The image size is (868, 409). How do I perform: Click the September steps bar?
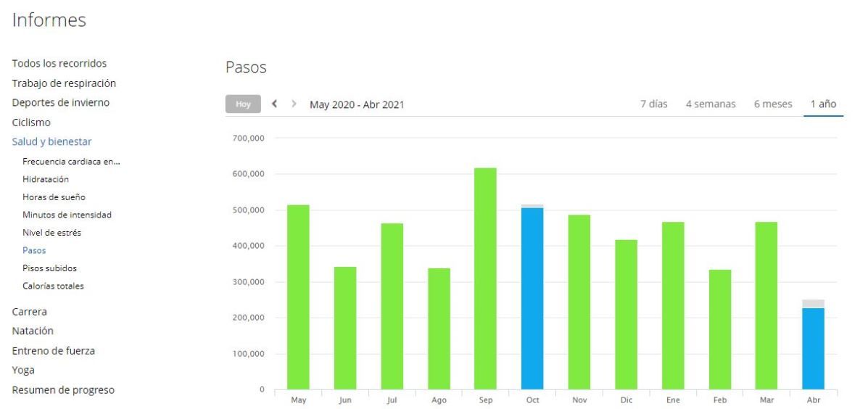tap(485, 278)
